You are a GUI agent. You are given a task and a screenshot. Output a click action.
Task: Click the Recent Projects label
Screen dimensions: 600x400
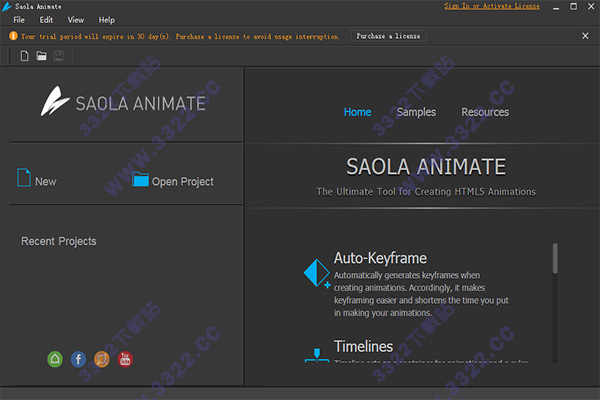[x=59, y=241]
